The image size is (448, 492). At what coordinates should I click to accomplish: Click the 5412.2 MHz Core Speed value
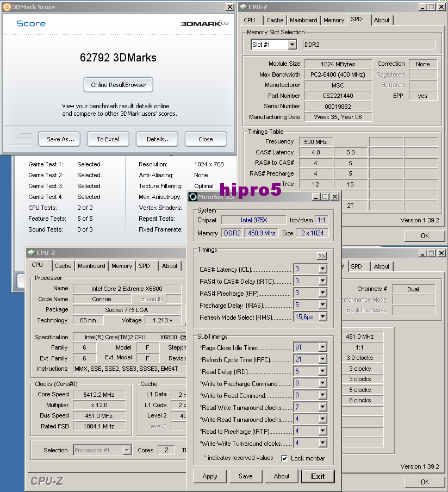(x=99, y=395)
